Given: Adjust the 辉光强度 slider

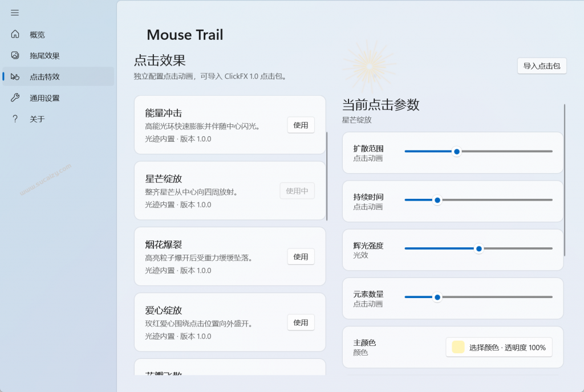Looking at the screenshot, I should tap(478, 248).
